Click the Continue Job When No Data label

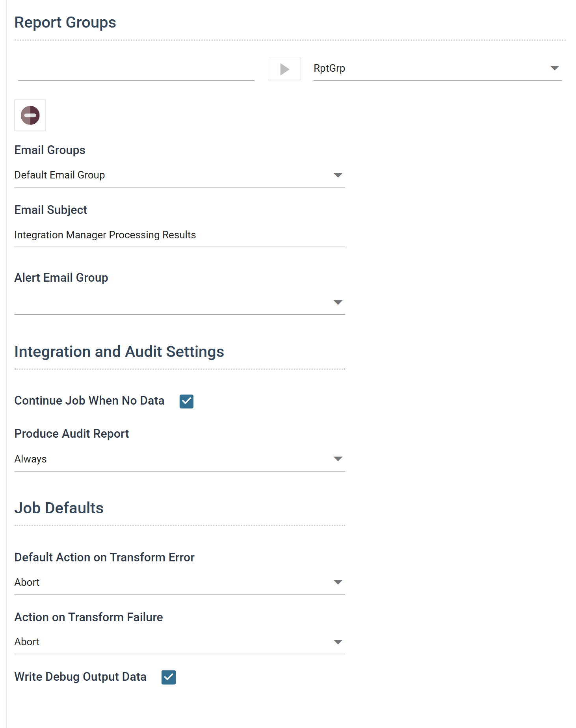click(89, 401)
